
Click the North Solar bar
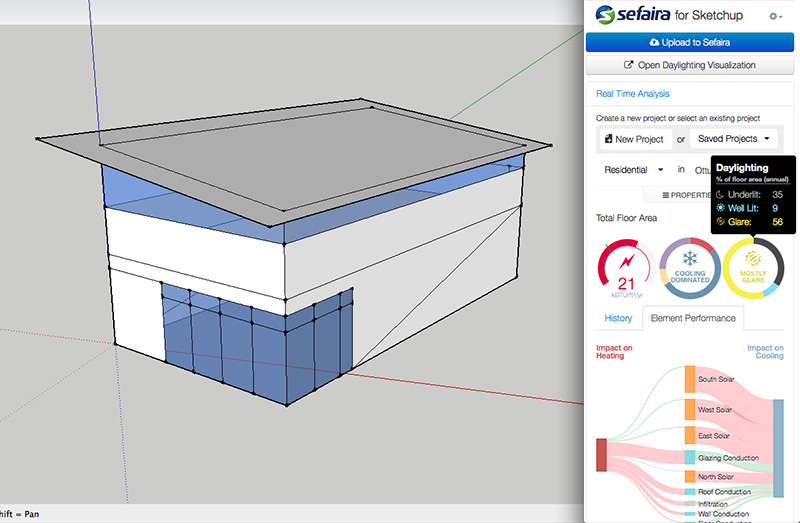690,477
